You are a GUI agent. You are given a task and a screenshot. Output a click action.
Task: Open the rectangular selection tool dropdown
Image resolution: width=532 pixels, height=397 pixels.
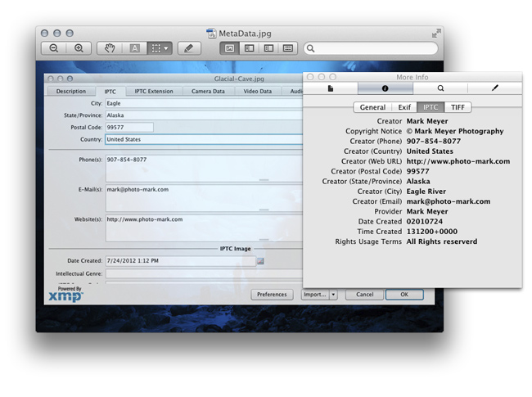click(166, 48)
